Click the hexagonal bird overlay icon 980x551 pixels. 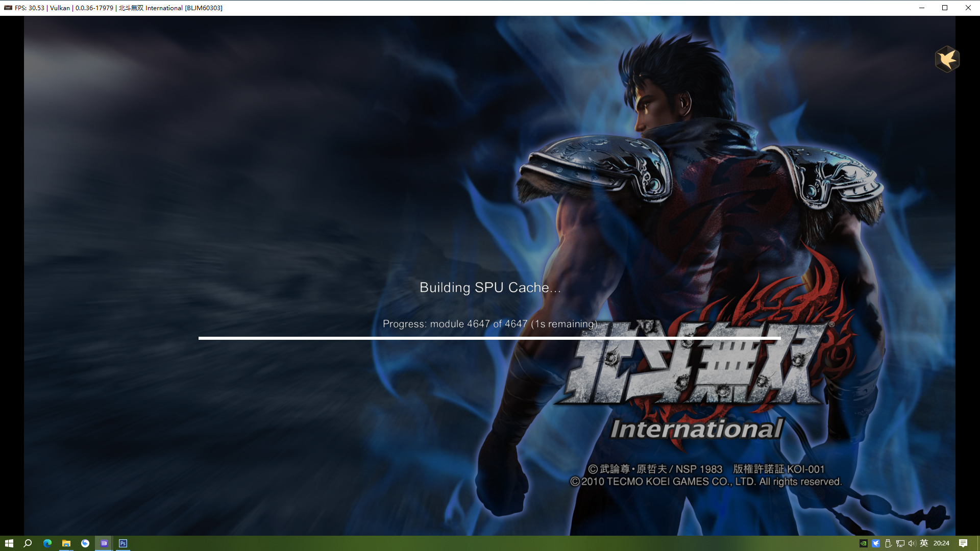pos(947,59)
